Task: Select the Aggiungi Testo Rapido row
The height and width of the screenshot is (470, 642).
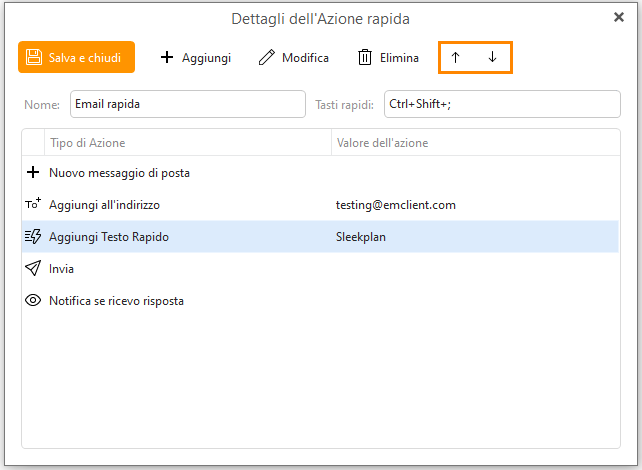Action: [320, 237]
